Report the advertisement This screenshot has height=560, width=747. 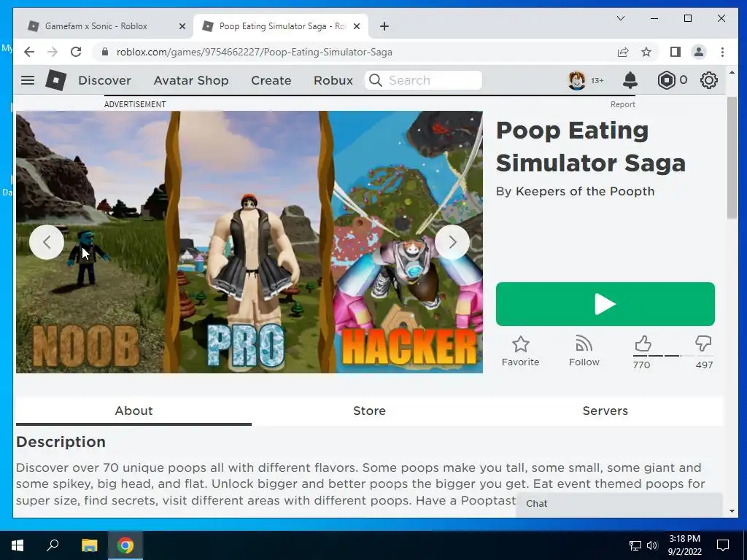tap(623, 104)
